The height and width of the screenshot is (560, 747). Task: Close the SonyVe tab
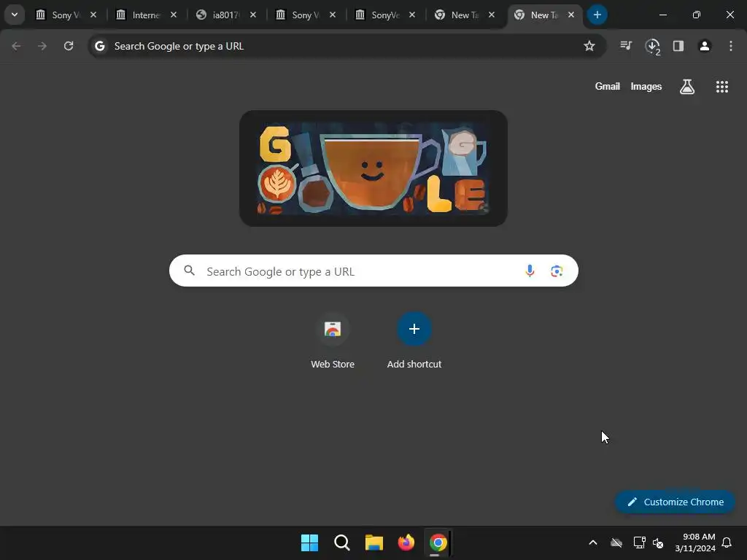[412, 15]
